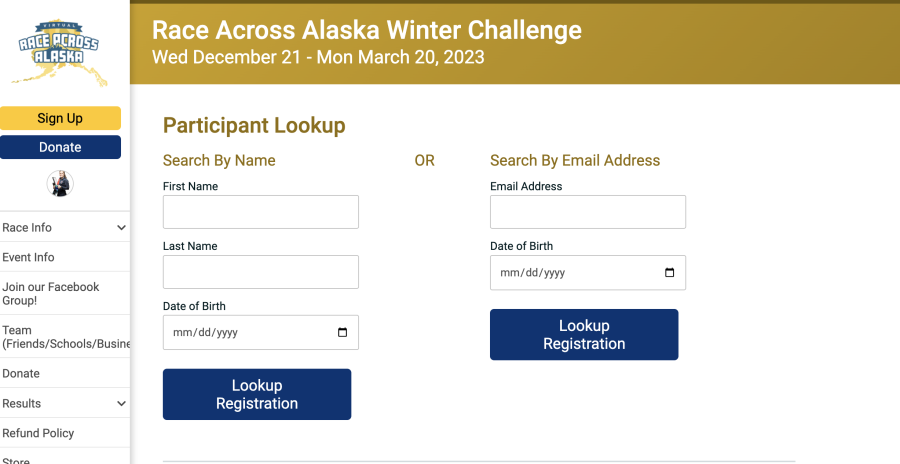
Task: Click the Race Across Alaska logo
Action: [x=59, y=53]
